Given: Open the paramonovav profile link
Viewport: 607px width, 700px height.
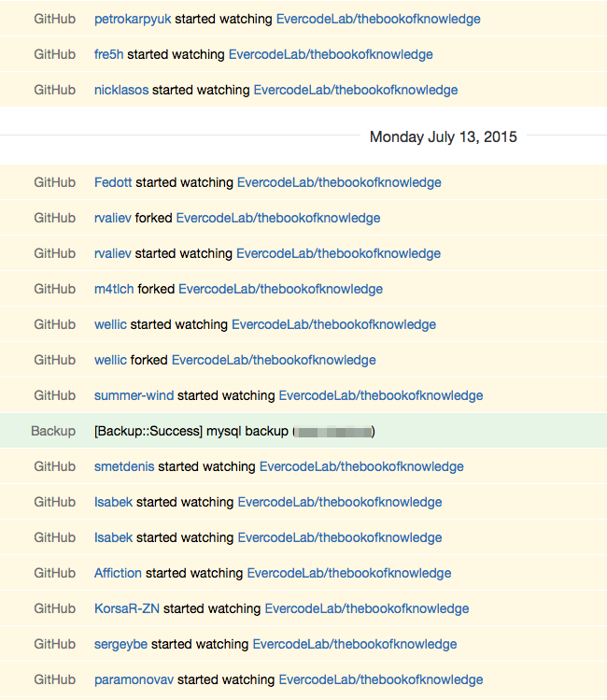Looking at the screenshot, I should coord(134,679).
